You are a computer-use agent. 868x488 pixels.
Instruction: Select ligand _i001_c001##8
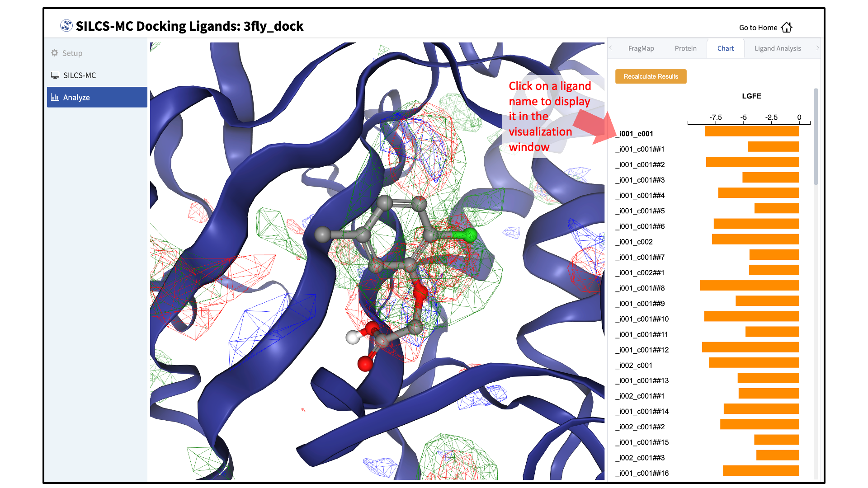[640, 288]
